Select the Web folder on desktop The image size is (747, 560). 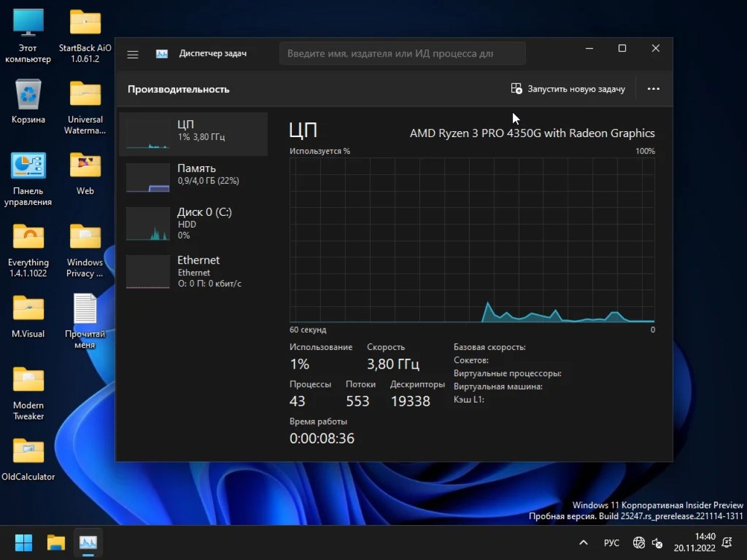pos(85,173)
